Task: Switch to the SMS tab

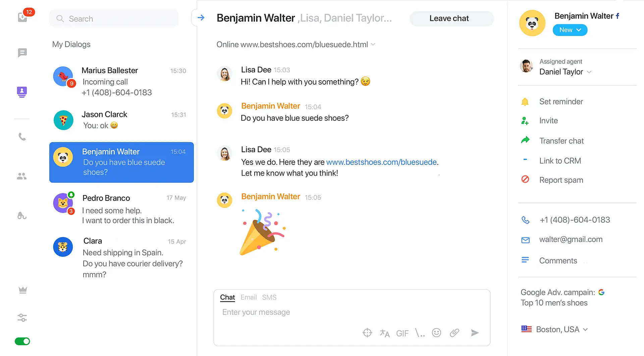Action: click(269, 297)
